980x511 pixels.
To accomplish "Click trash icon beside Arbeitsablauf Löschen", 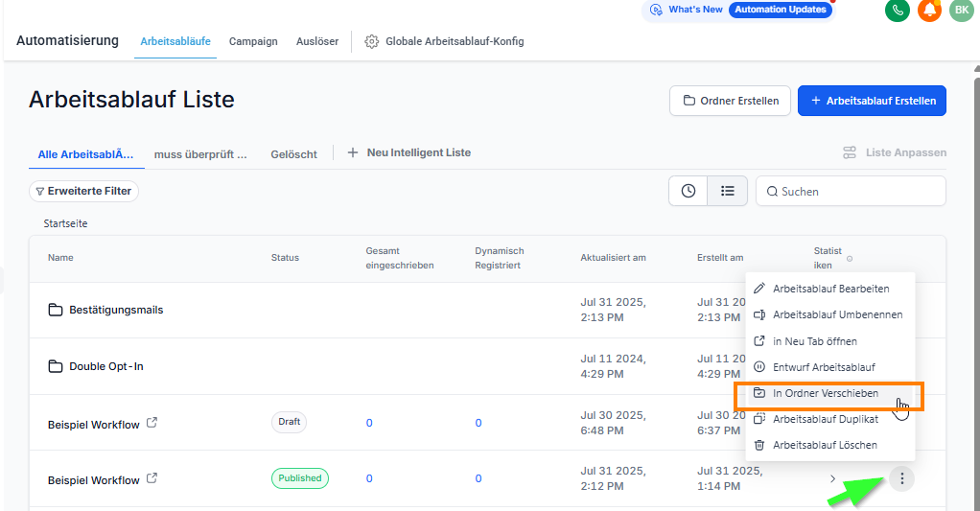I will [x=759, y=445].
